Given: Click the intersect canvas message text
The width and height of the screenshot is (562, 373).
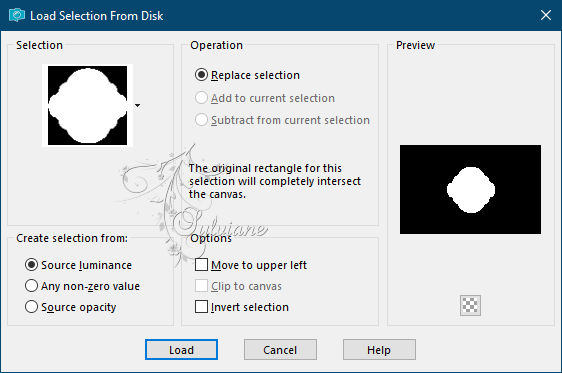Looking at the screenshot, I should click(x=275, y=181).
